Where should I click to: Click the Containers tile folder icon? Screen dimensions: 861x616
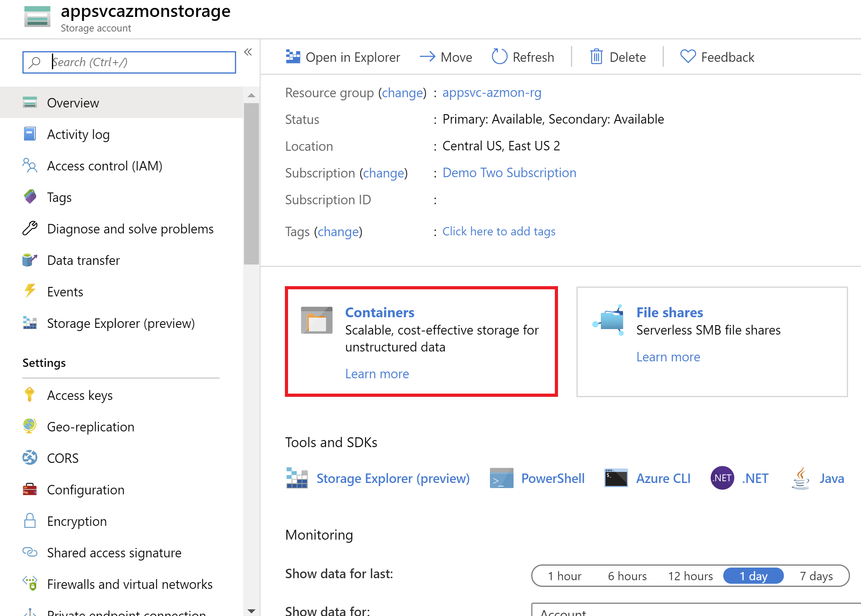pyautogui.click(x=316, y=320)
